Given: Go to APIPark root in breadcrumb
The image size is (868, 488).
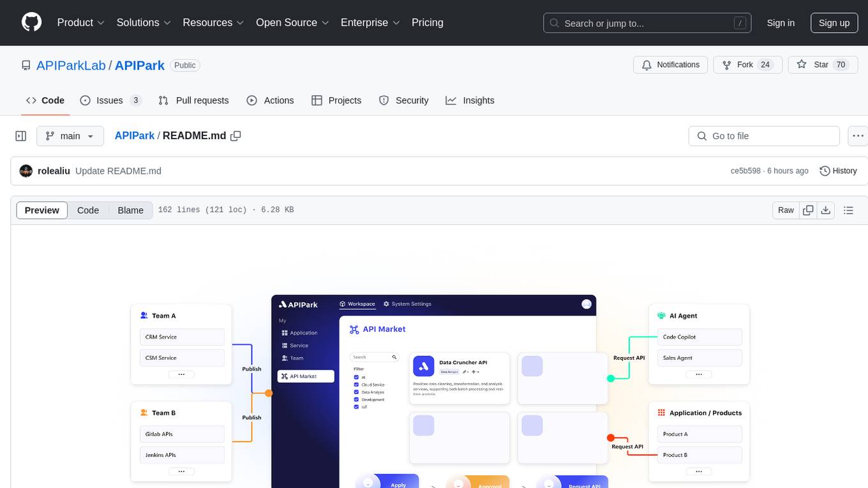Looking at the screenshot, I should pos(135,135).
